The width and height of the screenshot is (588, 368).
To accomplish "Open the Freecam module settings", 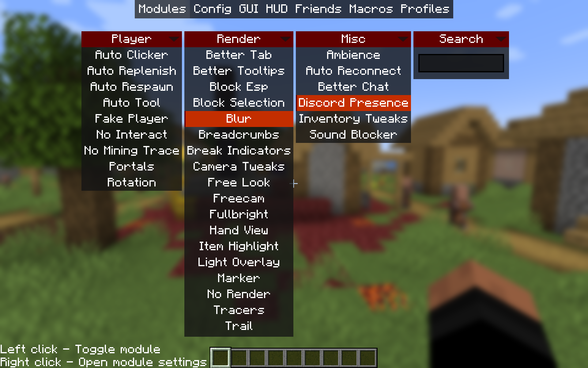I will click(238, 198).
